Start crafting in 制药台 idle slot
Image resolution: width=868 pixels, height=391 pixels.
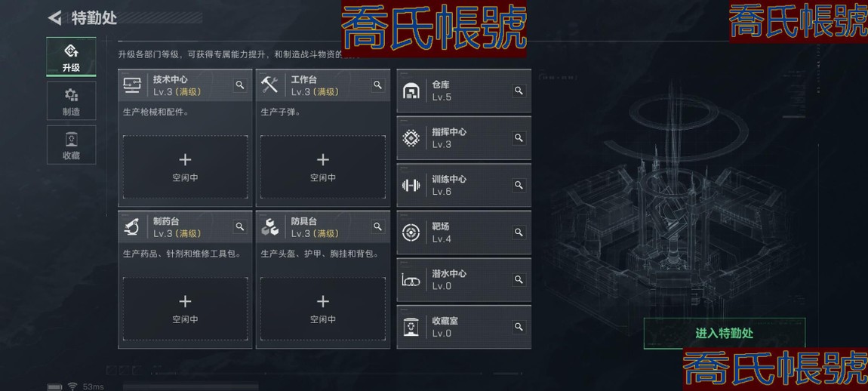pyautogui.click(x=185, y=309)
